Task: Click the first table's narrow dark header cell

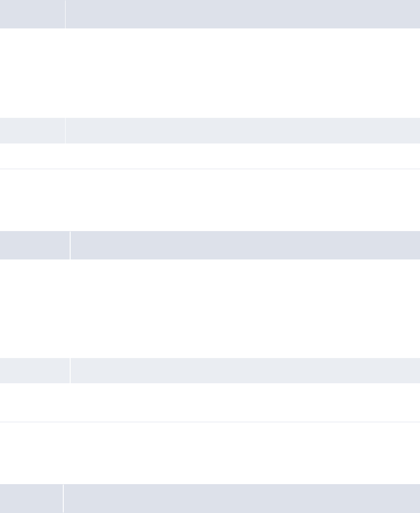Action: [x=32, y=14]
